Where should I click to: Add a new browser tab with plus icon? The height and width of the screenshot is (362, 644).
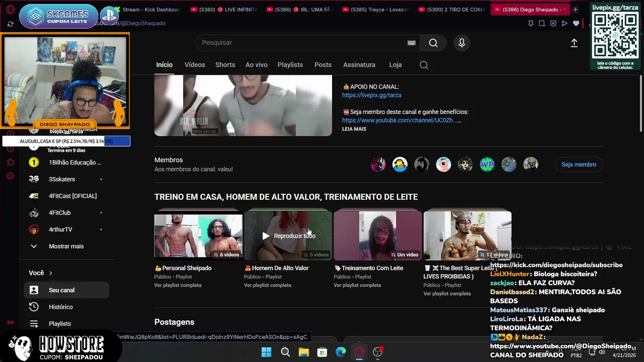click(576, 10)
